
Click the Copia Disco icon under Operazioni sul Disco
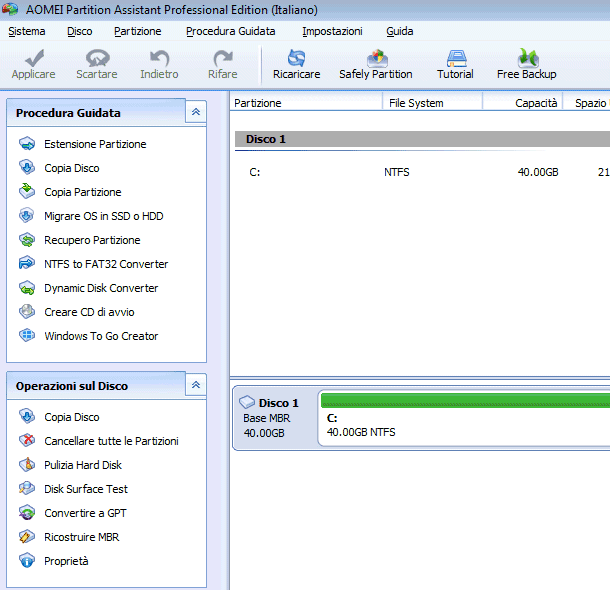tap(27, 416)
